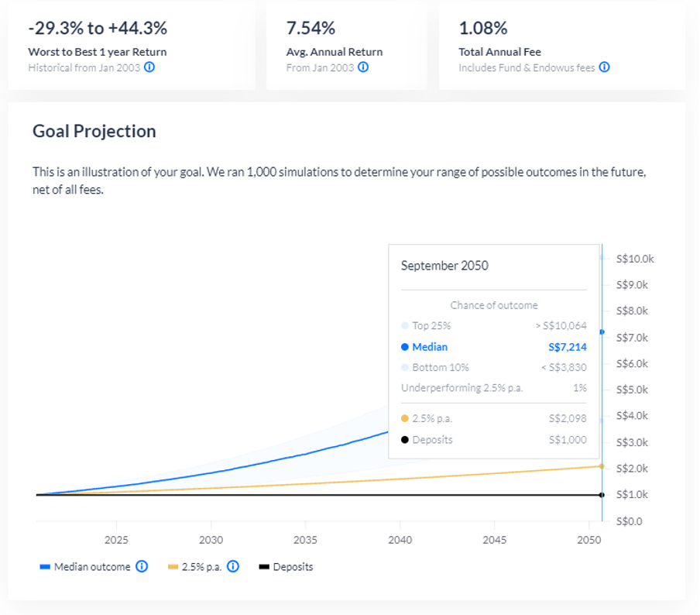Image resolution: width=700 pixels, height=615 pixels.
Task: Select 2025 on the chart's year axis
Action: point(116,539)
